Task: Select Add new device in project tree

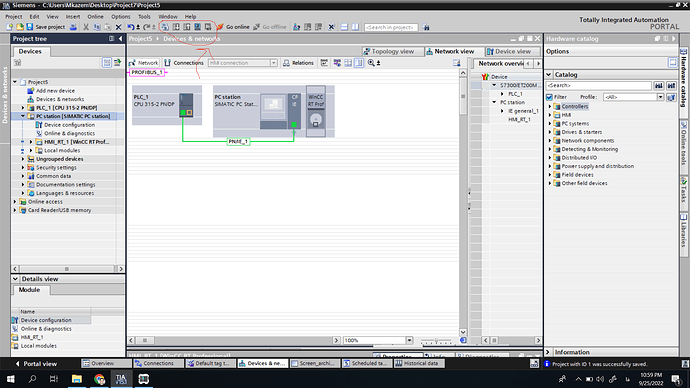Action: click(x=55, y=91)
